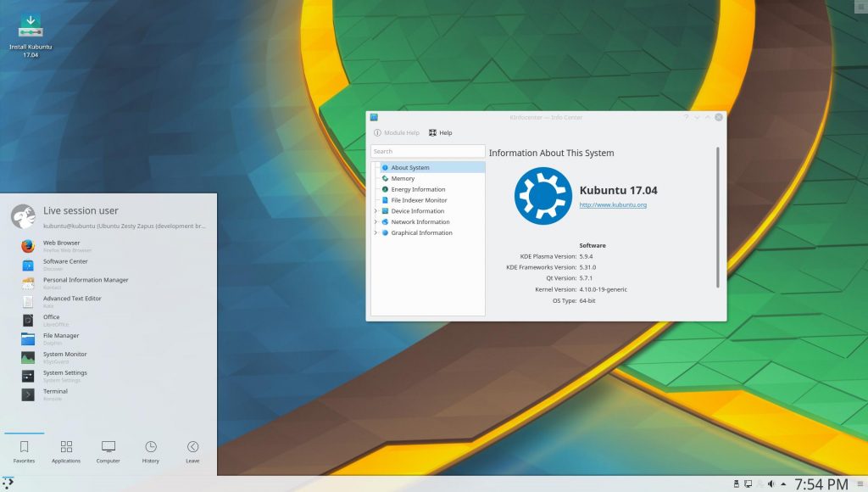868x492 pixels.
Task: Click the Help toolbar button
Action: pyautogui.click(x=441, y=133)
